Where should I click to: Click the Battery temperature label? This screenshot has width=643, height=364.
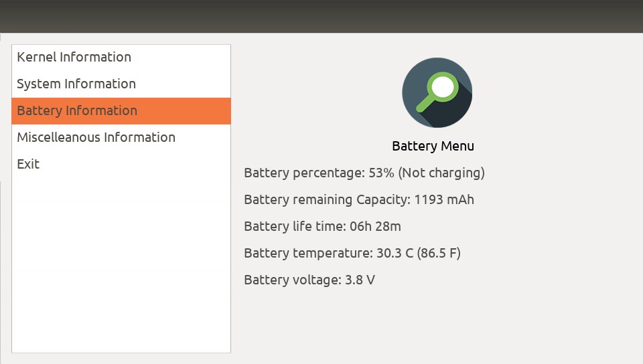click(308, 253)
